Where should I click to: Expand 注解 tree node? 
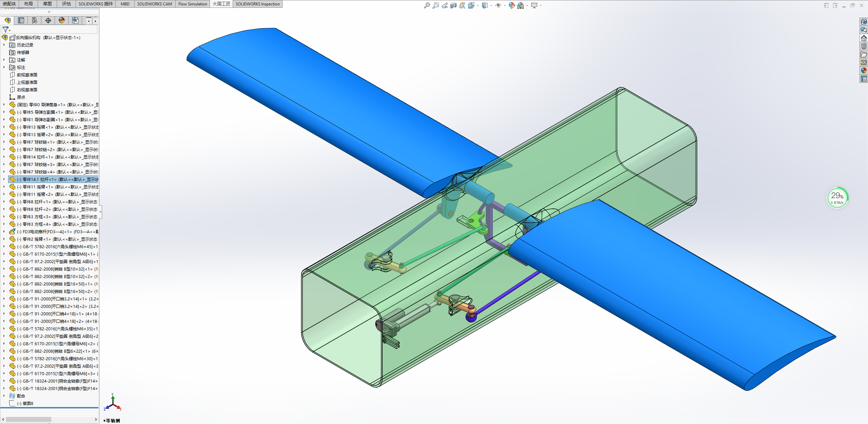(x=4, y=60)
